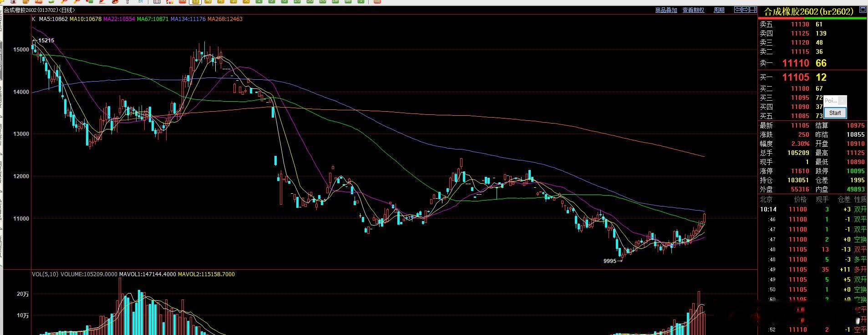Screen dimensions: 868x335
Task: Click the MA10:10678 indicator label
Action: 86,19
